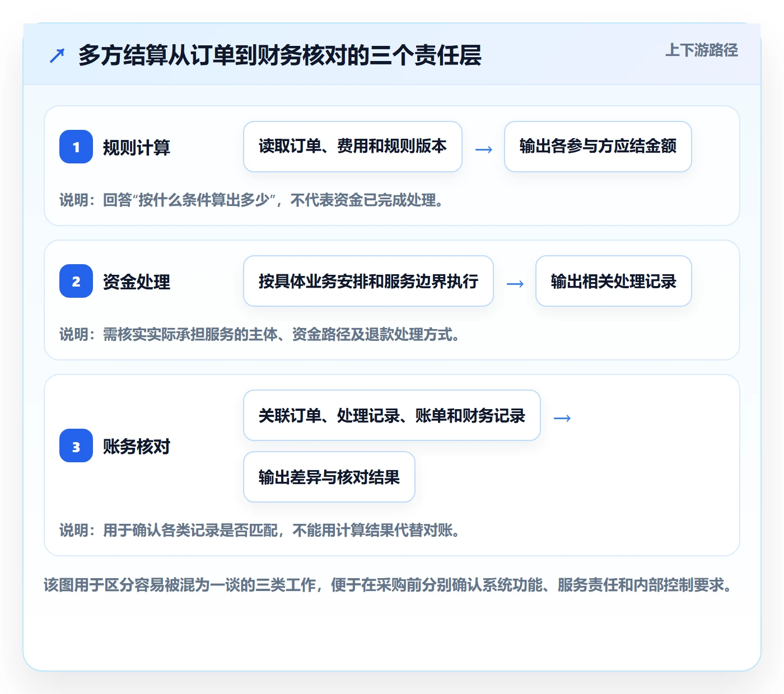Select the 读取订单、费用和规则版本 box

[x=353, y=147]
